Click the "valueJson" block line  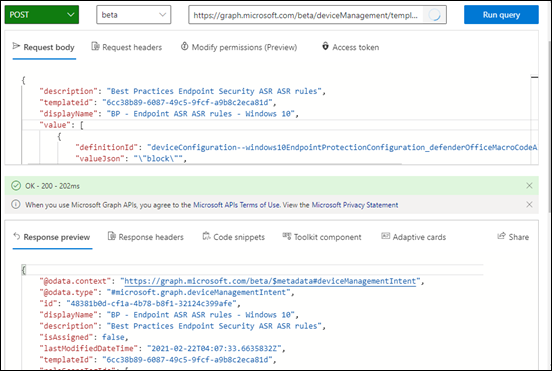[131, 159]
